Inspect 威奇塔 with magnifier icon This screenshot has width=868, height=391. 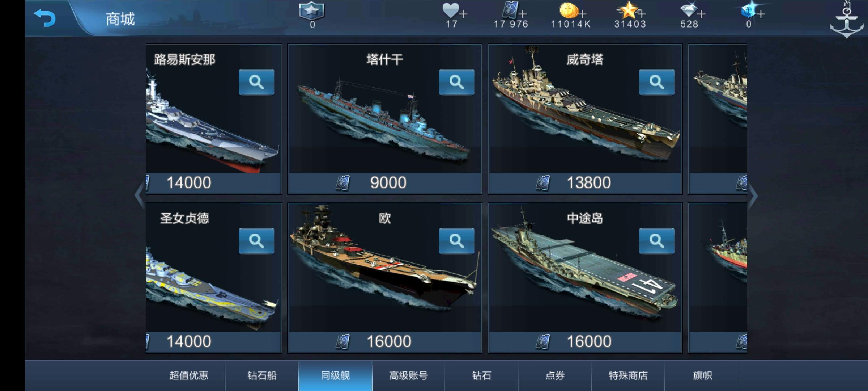(x=656, y=82)
